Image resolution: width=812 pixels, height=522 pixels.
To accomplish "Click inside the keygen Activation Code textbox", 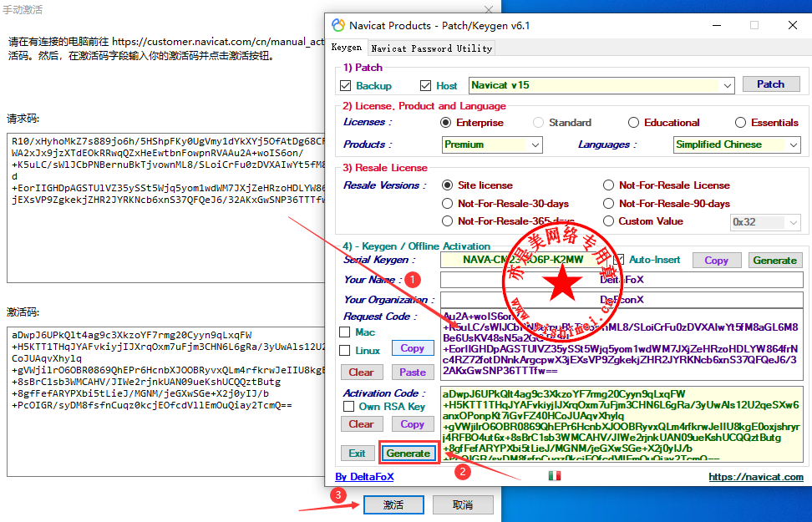I will tap(622, 423).
